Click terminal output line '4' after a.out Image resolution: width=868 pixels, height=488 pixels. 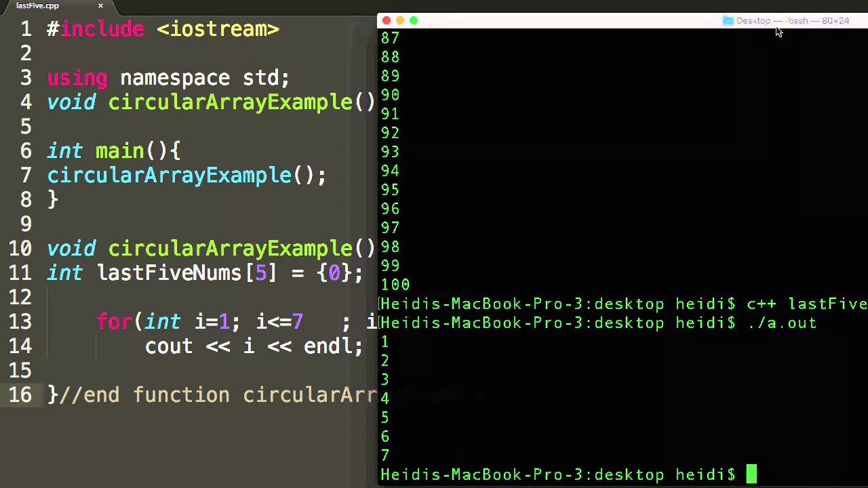click(384, 399)
